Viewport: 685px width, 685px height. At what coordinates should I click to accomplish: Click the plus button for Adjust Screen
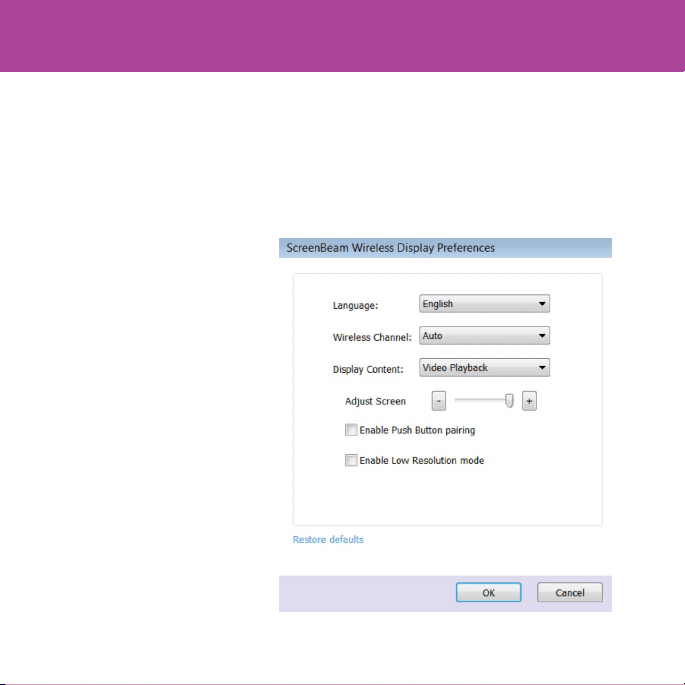click(529, 401)
